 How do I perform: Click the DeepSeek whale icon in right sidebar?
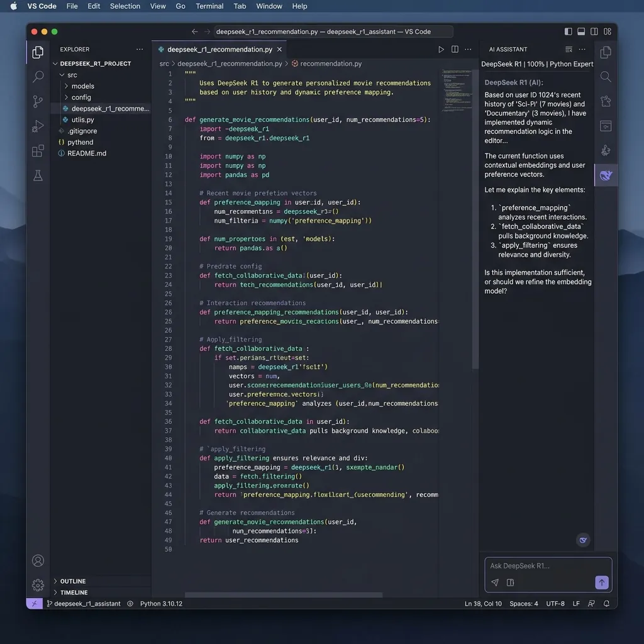click(606, 175)
